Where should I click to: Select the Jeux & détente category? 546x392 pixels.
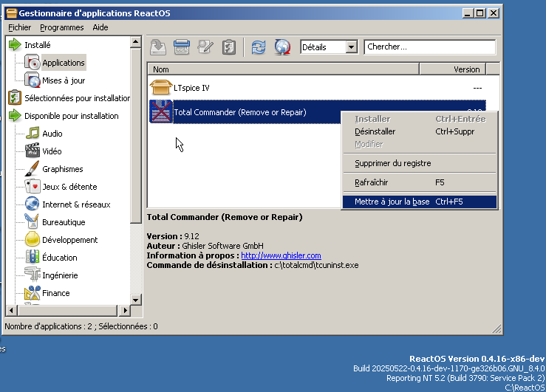coord(69,187)
